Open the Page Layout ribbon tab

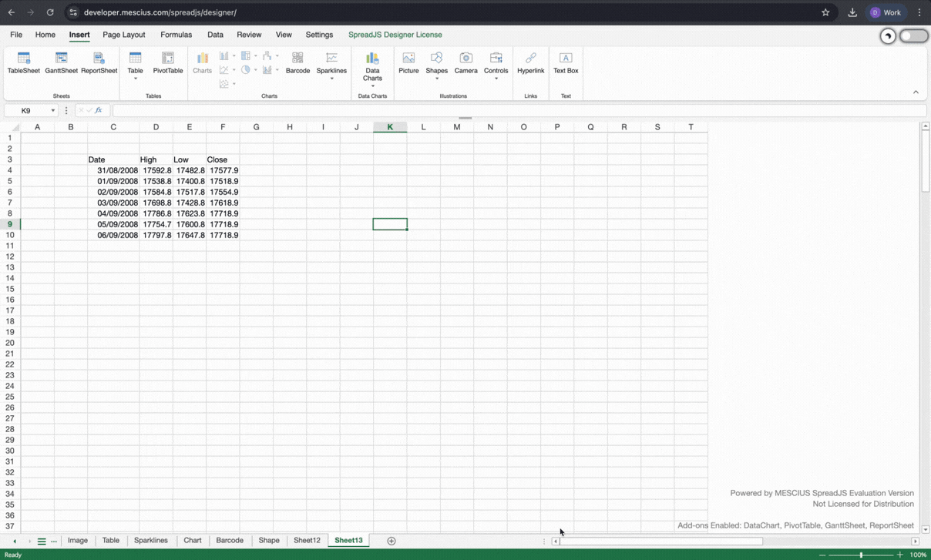tap(123, 35)
